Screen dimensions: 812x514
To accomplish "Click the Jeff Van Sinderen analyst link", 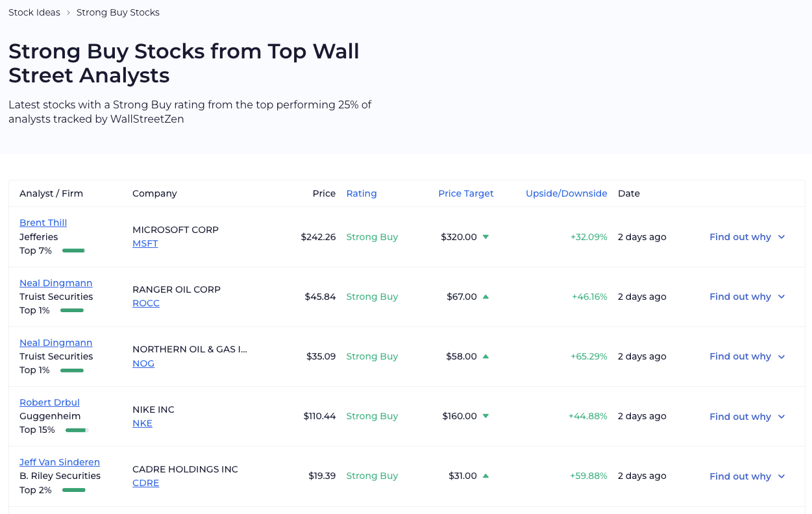I will coord(60,461).
